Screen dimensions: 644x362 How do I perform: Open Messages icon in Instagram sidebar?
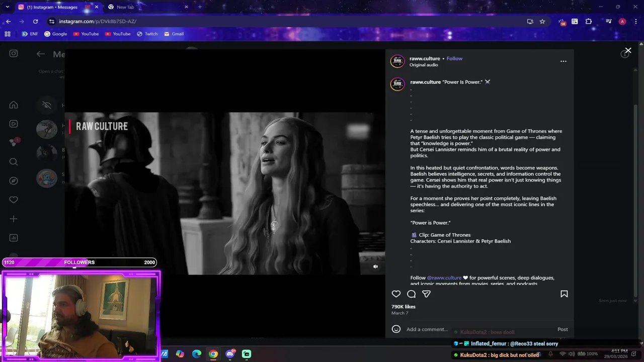[x=14, y=142]
